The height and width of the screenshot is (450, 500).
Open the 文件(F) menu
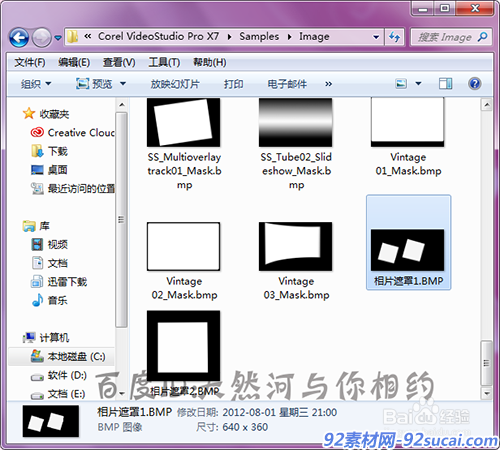(x=30, y=62)
